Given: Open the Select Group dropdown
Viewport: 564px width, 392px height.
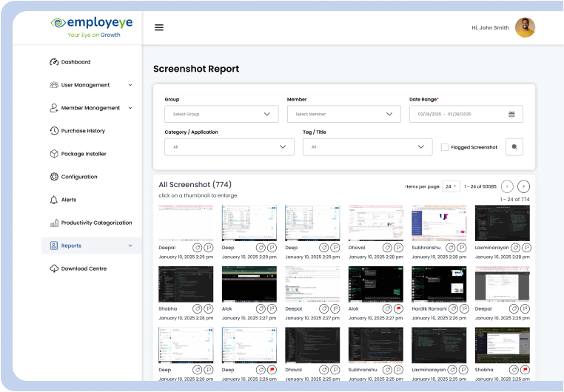Looking at the screenshot, I should (x=221, y=114).
